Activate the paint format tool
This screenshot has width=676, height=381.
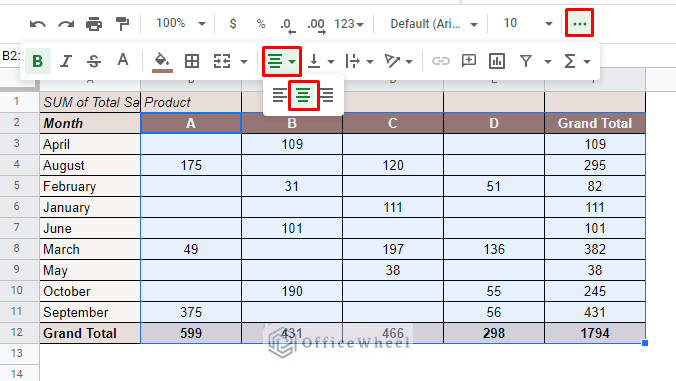coord(122,24)
